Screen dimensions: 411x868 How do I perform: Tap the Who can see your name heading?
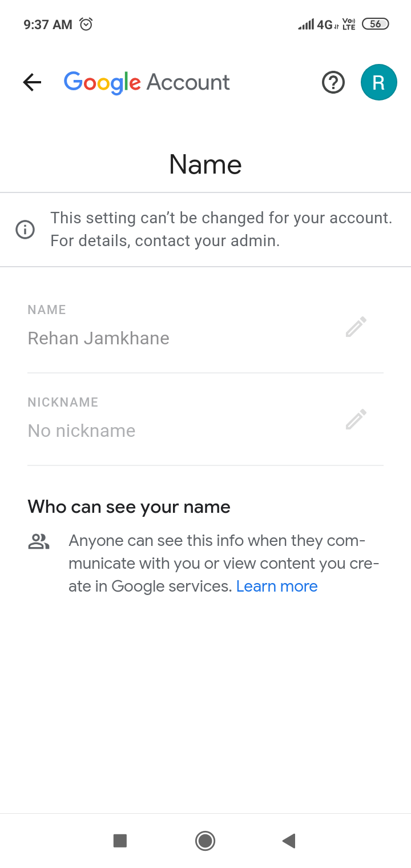coord(129,507)
